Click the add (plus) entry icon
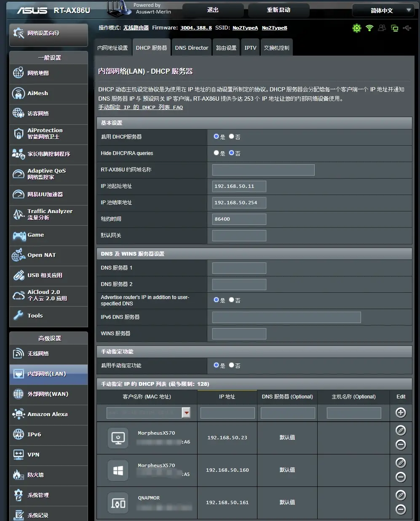420x521 pixels. pos(401,412)
